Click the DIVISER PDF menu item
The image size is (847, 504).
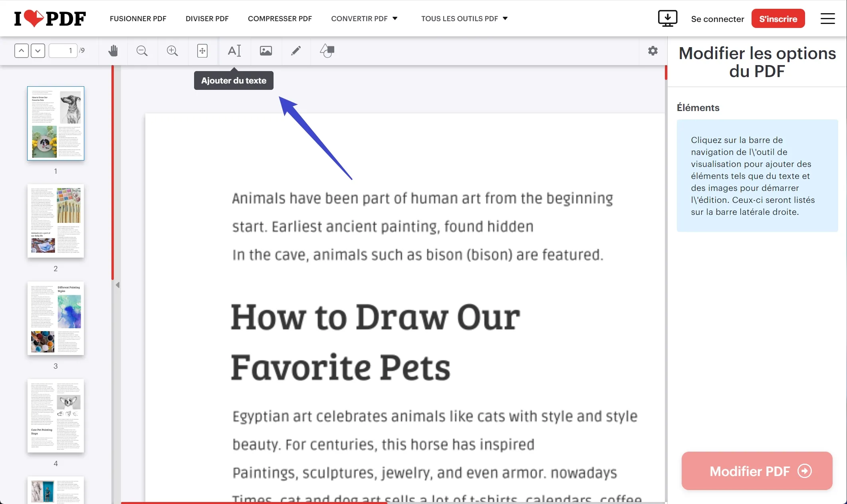tap(207, 18)
